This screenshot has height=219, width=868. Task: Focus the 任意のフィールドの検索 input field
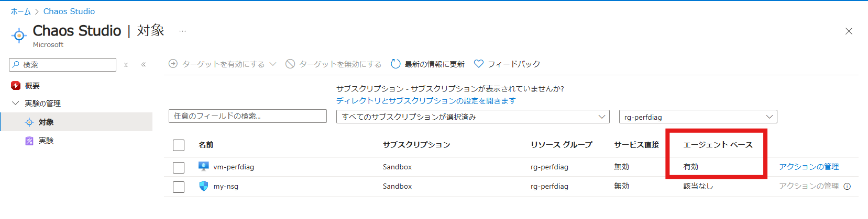coord(247,116)
